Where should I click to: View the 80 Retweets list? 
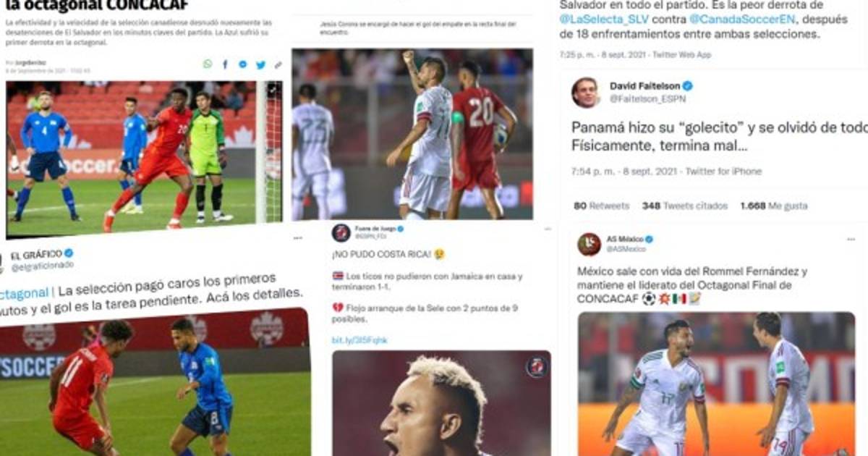[601, 206]
